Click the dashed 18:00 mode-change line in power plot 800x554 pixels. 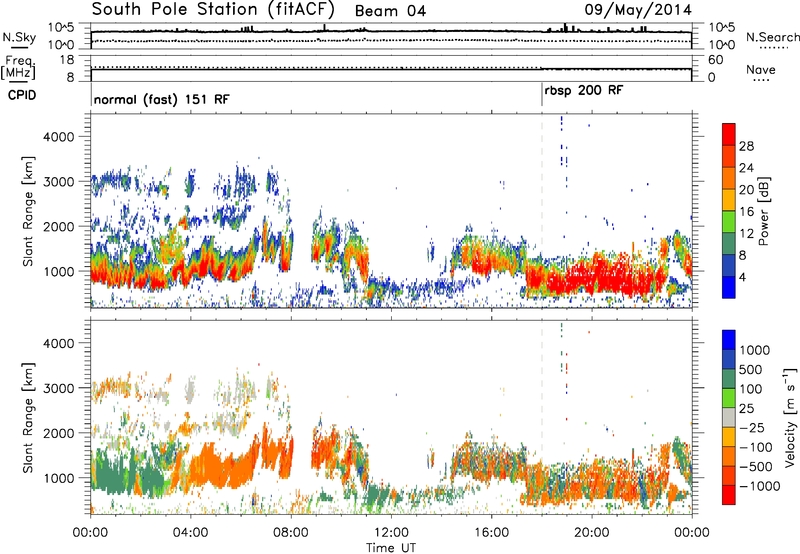[x=542, y=210]
